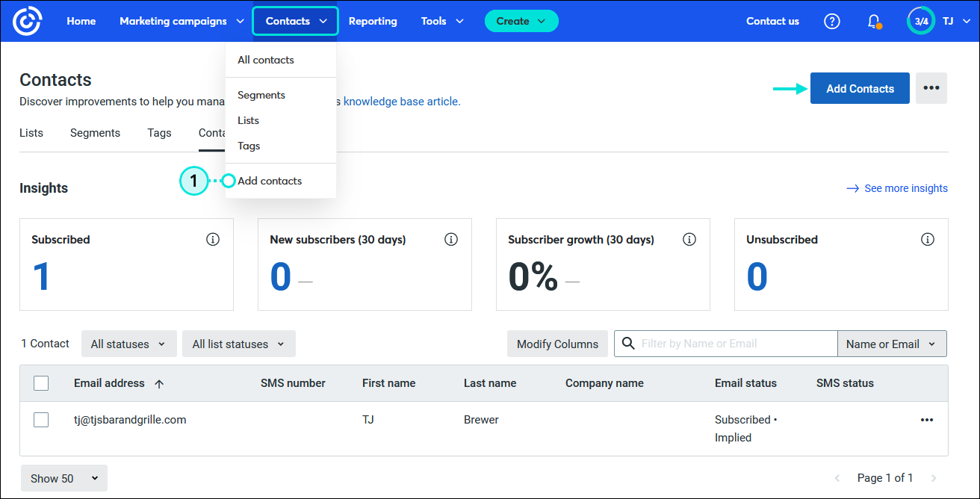Open the knowledge base article link

(402, 102)
